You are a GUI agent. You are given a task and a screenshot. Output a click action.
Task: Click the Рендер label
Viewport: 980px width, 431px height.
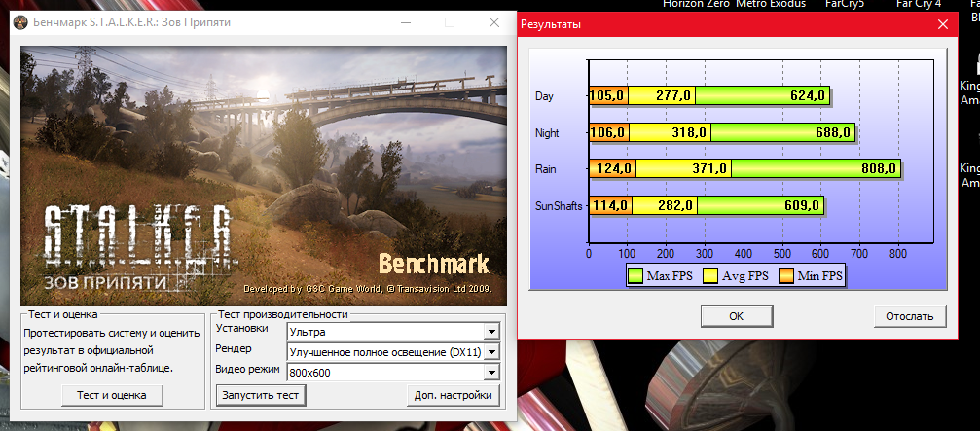point(234,348)
